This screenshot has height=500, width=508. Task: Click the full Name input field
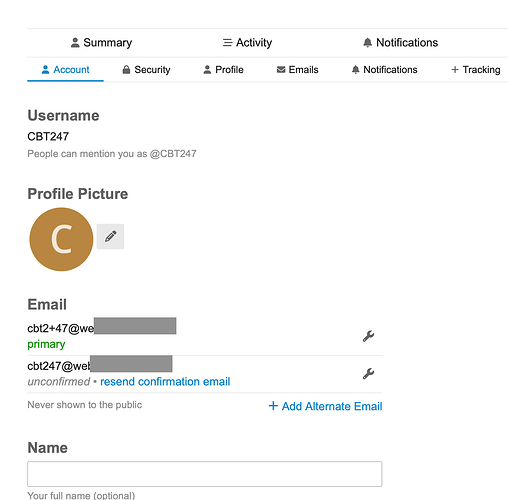pyautogui.click(x=205, y=474)
